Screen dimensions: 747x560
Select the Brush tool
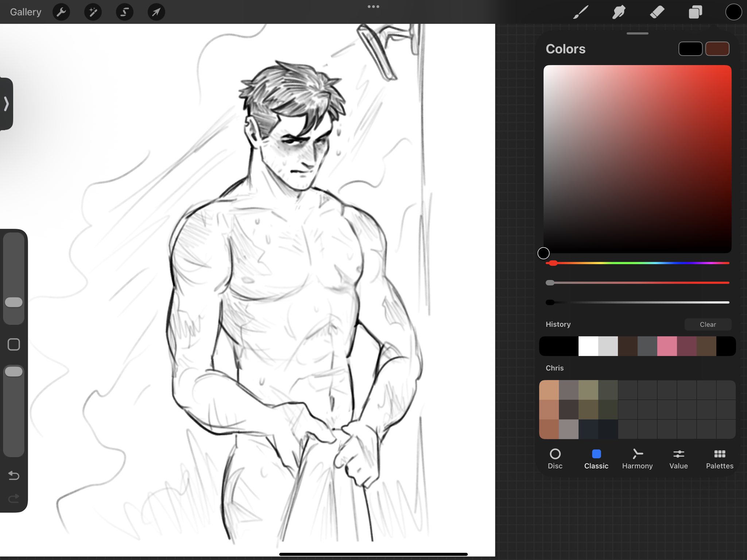click(x=581, y=12)
